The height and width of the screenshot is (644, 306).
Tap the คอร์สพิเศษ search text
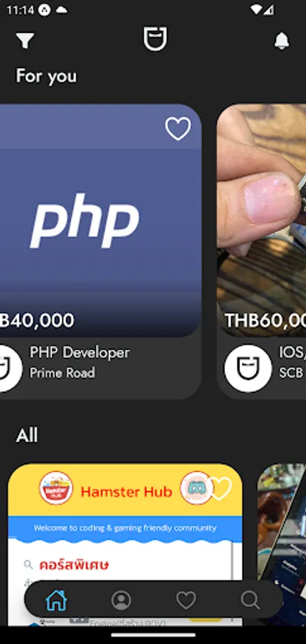click(x=74, y=565)
